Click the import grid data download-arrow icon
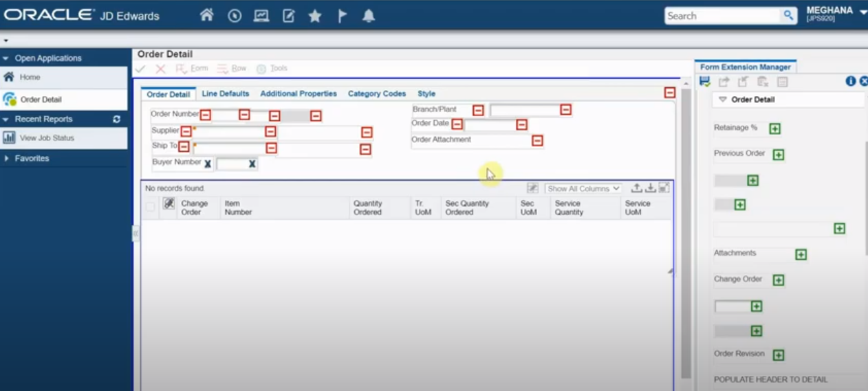The width and height of the screenshot is (868, 391). pyautogui.click(x=651, y=188)
